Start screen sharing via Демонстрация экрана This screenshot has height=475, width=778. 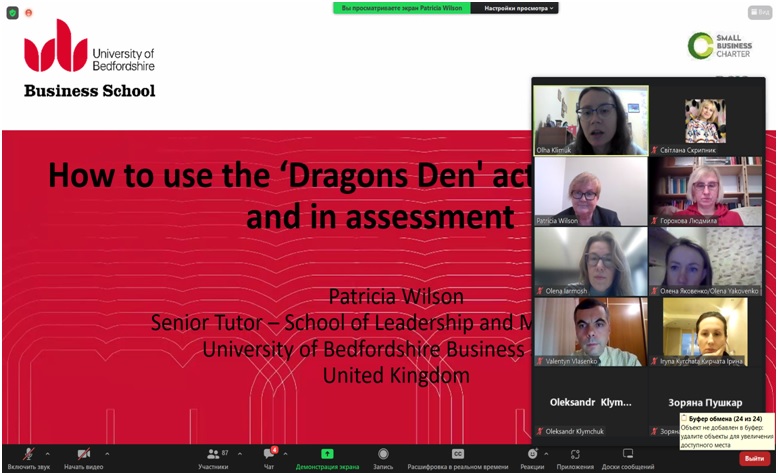(x=327, y=458)
